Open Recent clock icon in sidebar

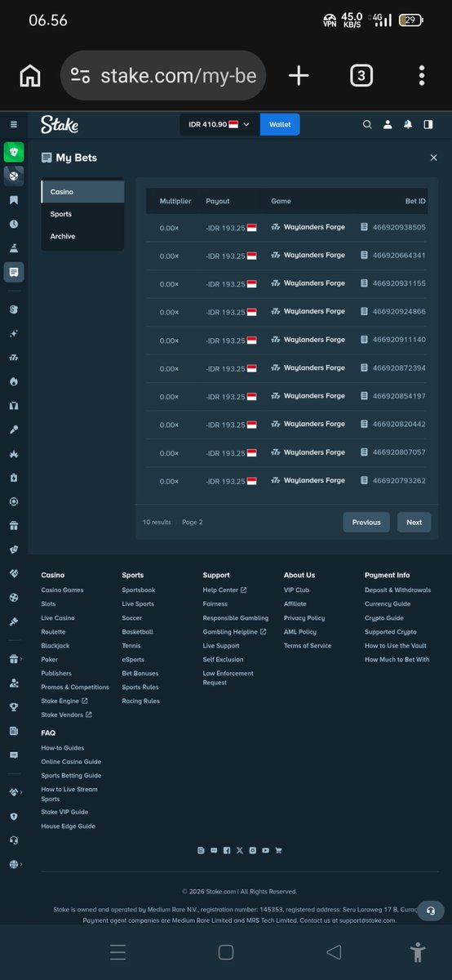pos(14,224)
